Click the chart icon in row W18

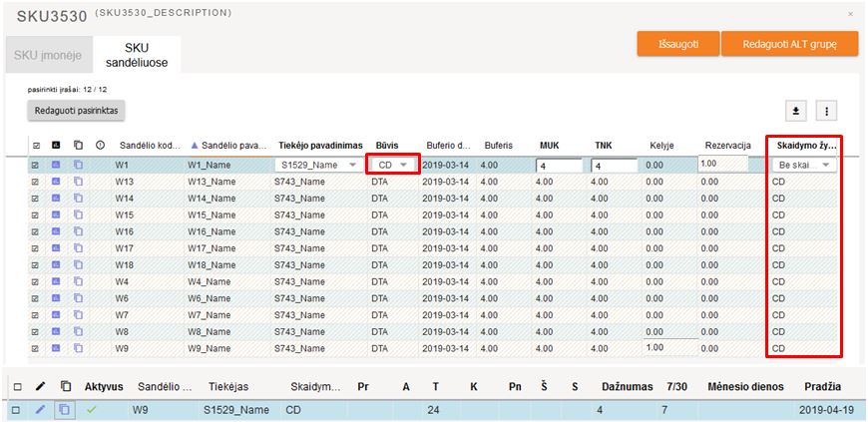click(57, 264)
